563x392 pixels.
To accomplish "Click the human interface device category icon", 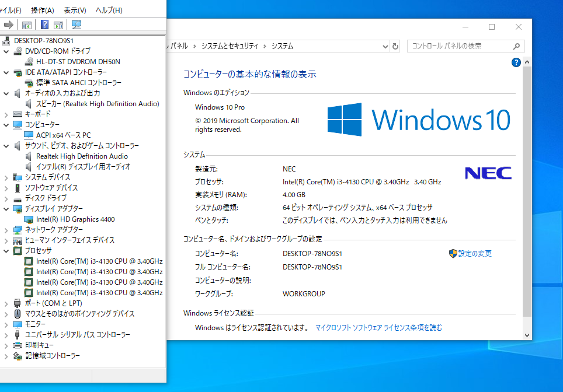I will coord(18,240).
